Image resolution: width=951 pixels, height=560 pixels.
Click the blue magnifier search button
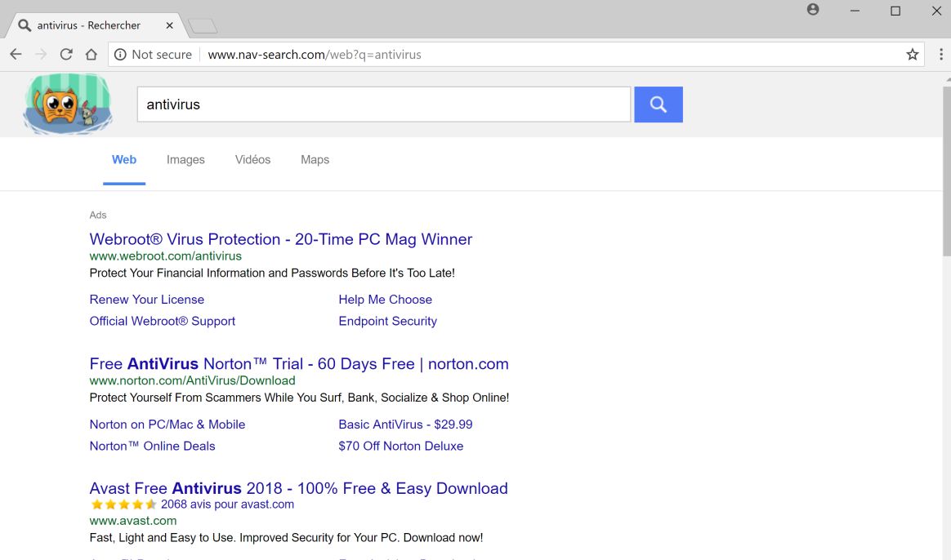658,104
